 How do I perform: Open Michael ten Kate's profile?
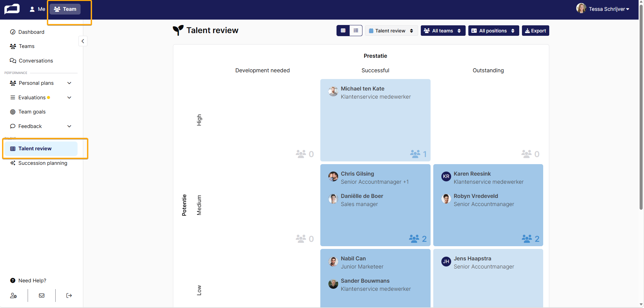pos(362,89)
